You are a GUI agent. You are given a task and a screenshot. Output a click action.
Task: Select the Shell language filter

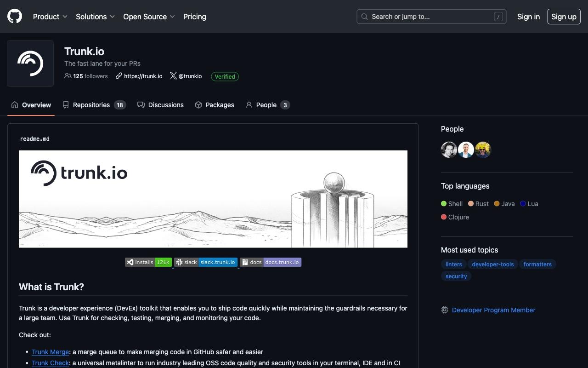(x=452, y=204)
